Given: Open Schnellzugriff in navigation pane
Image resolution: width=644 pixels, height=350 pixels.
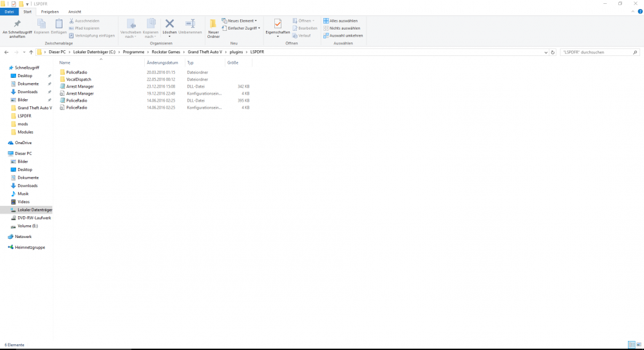Looking at the screenshot, I should pos(26,68).
